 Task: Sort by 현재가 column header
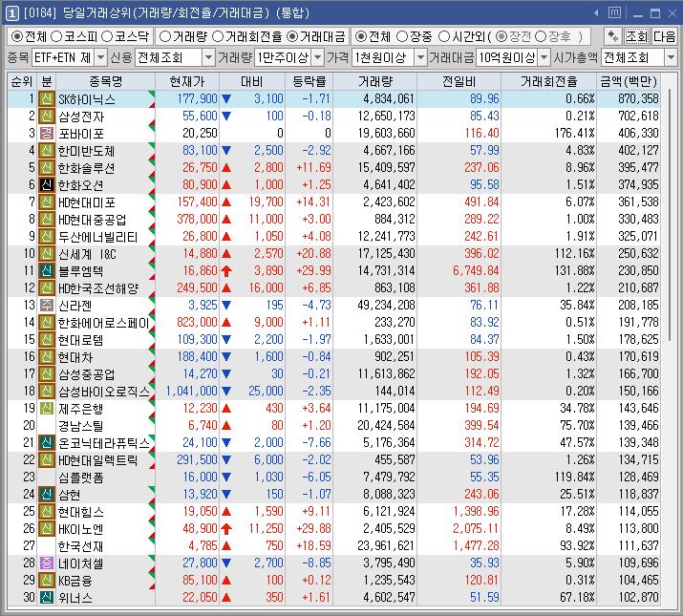click(187, 81)
